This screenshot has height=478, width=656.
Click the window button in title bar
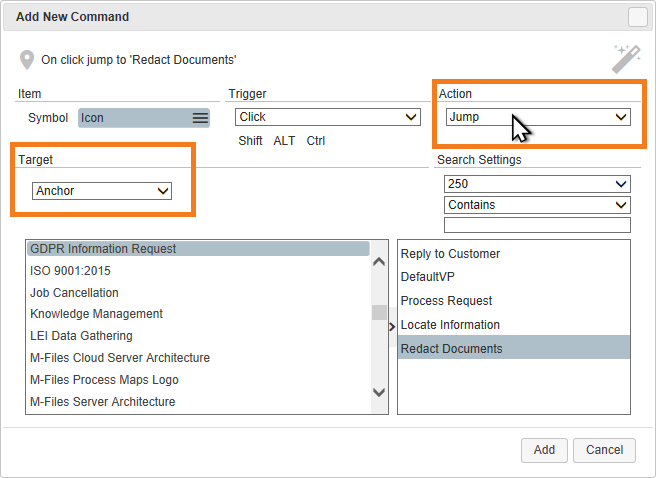point(637,17)
